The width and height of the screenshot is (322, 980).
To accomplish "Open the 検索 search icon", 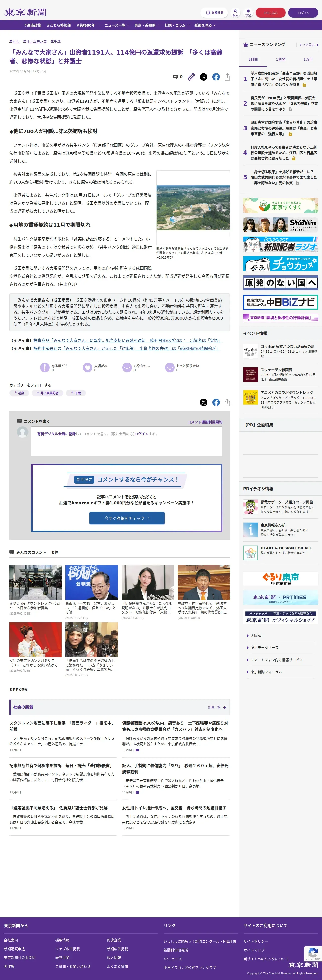I will 235,13.
